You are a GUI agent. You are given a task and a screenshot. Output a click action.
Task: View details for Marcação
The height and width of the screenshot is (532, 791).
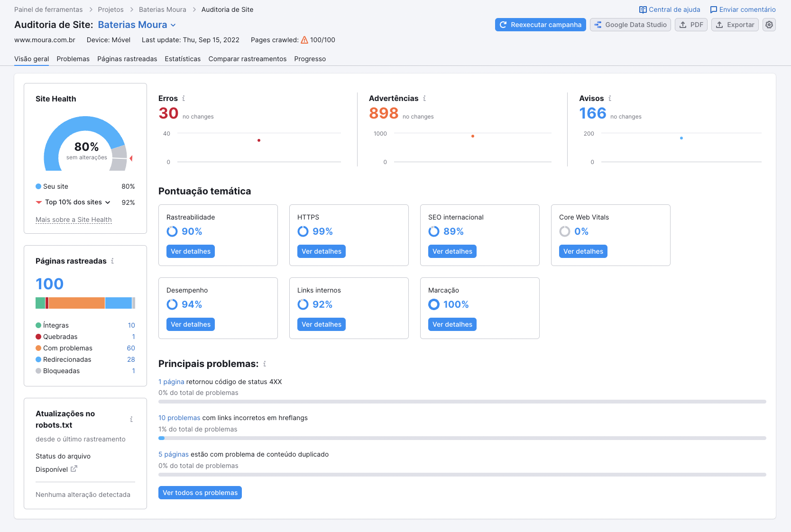click(452, 324)
